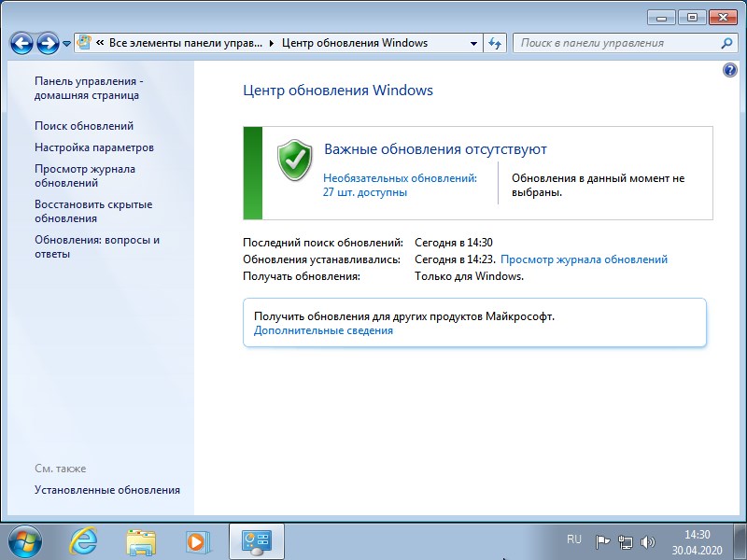Click text 'Обновления в данный момент не выбраны.'
The width and height of the screenshot is (747, 560).
point(598,185)
